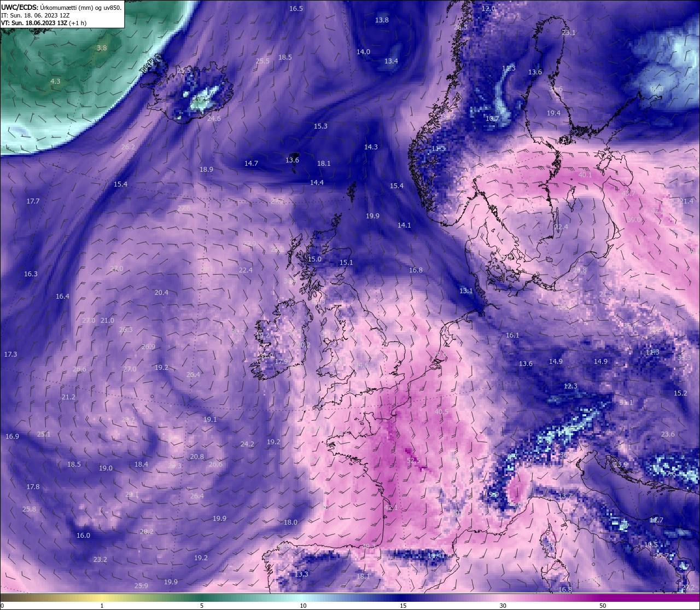The height and width of the screenshot is (610, 700).
Task: Select the 14.7 value in the Atlantic
Action: [251, 163]
